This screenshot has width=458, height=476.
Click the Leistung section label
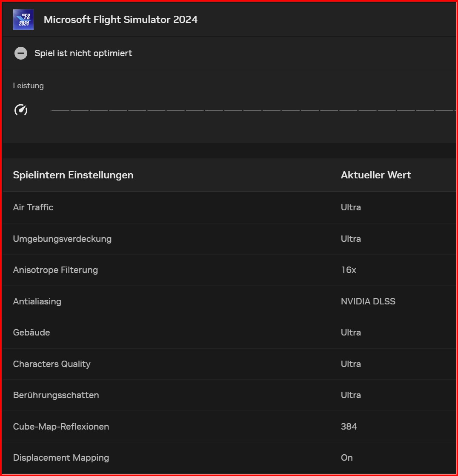28,86
